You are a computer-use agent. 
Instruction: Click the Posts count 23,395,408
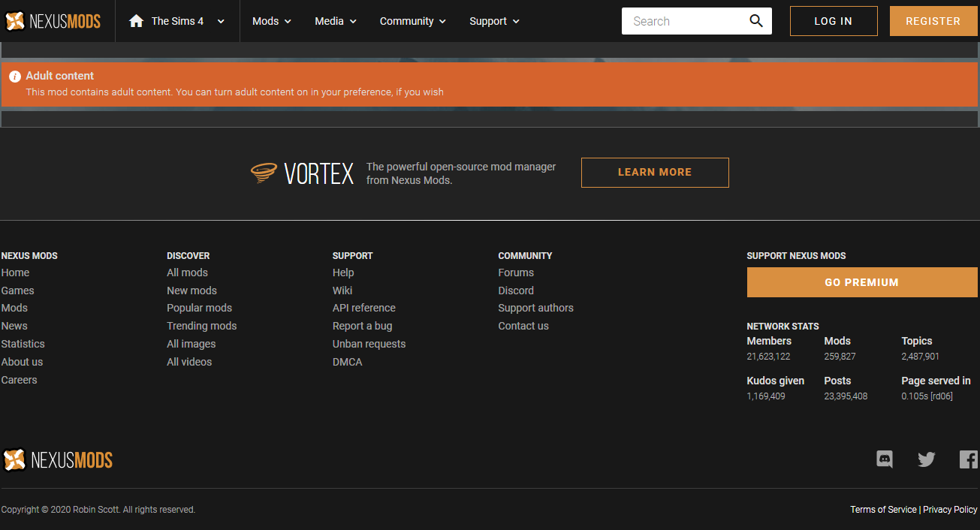click(x=846, y=396)
